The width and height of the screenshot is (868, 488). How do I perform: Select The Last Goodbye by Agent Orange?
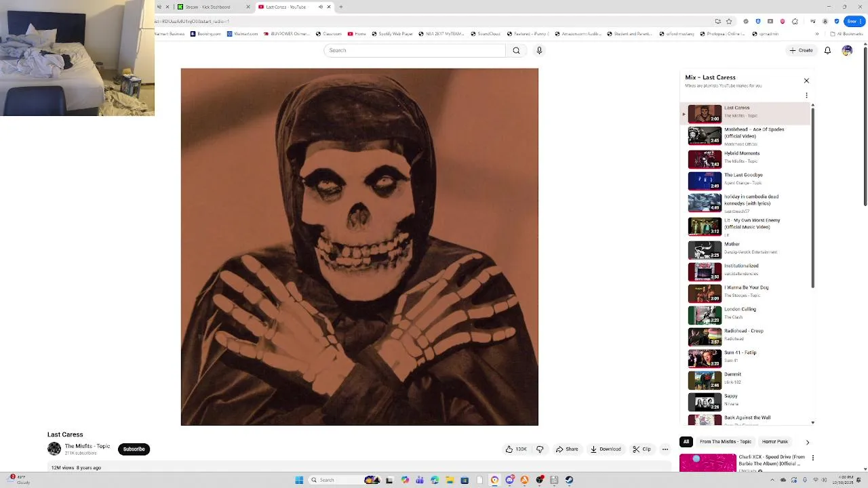[746, 180]
